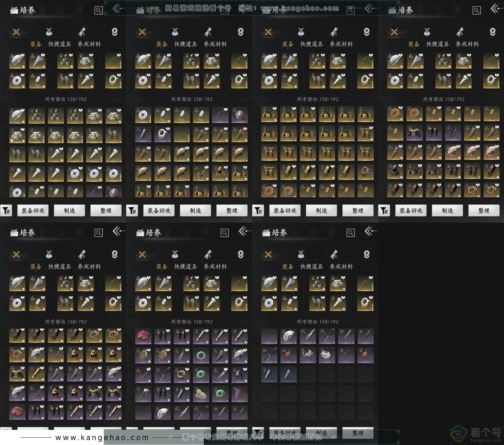Image resolution: width=504 pixels, height=445 pixels.
Task: Open filter icon in fourth top panel
Action: pyautogui.click(x=384, y=211)
